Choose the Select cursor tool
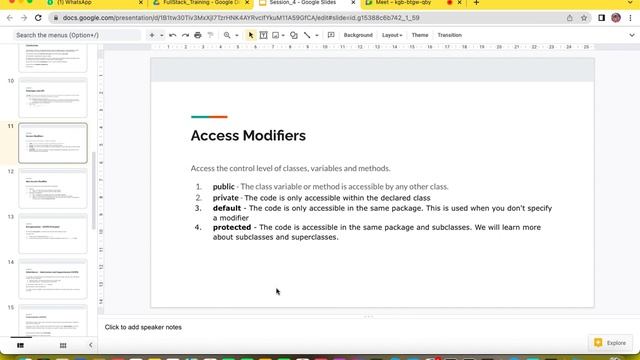The height and width of the screenshot is (360, 640). coord(251,35)
